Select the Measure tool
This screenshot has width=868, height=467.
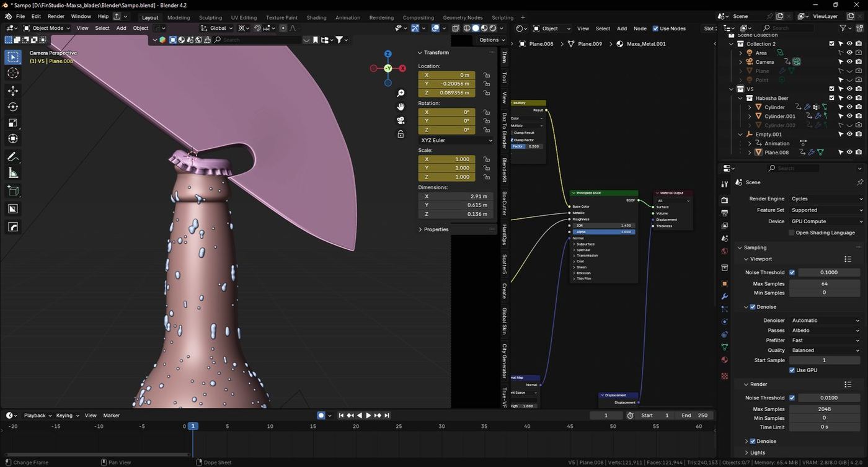(13, 173)
